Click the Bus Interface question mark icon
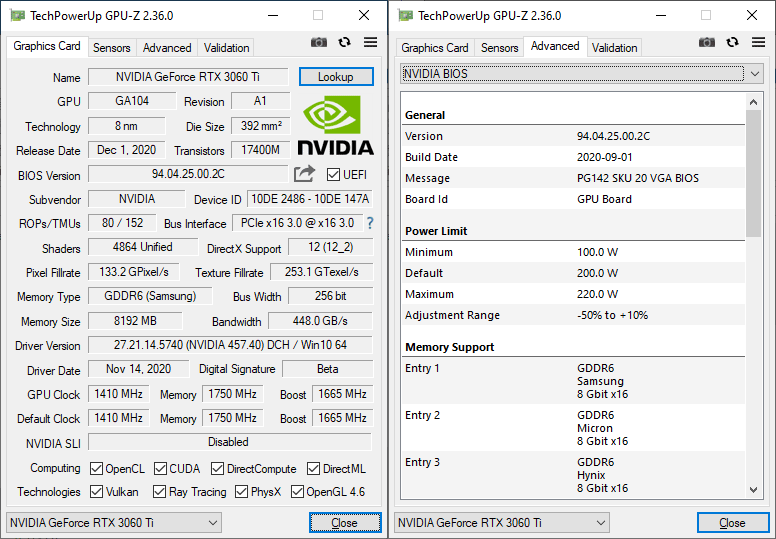Viewport: 776px width, 539px height. click(370, 223)
